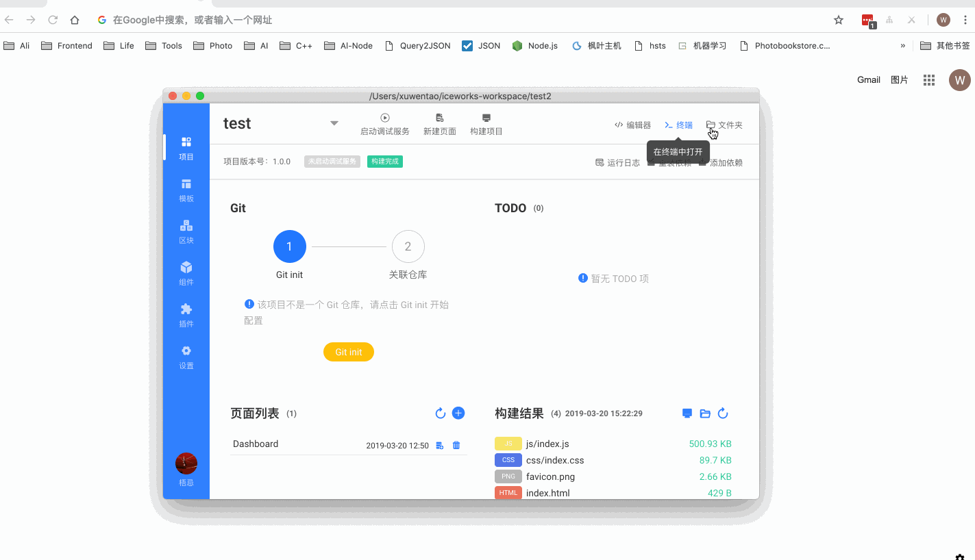
Task: View the 运行日志 run log
Action: point(617,163)
